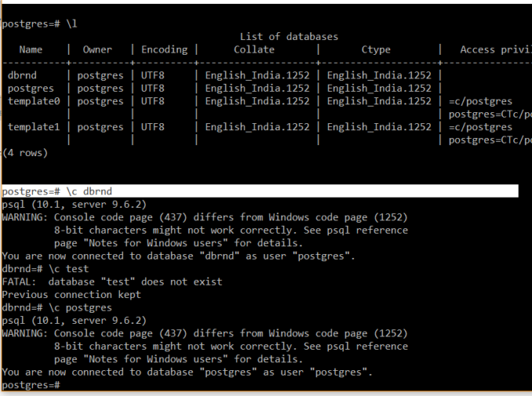Select dbrnd in the database list
The image size is (532, 396).
point(22,75)
